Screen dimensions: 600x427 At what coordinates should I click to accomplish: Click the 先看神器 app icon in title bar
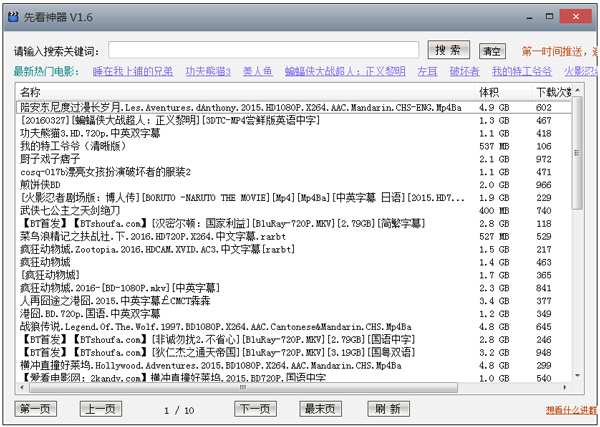tap(13, 17)
